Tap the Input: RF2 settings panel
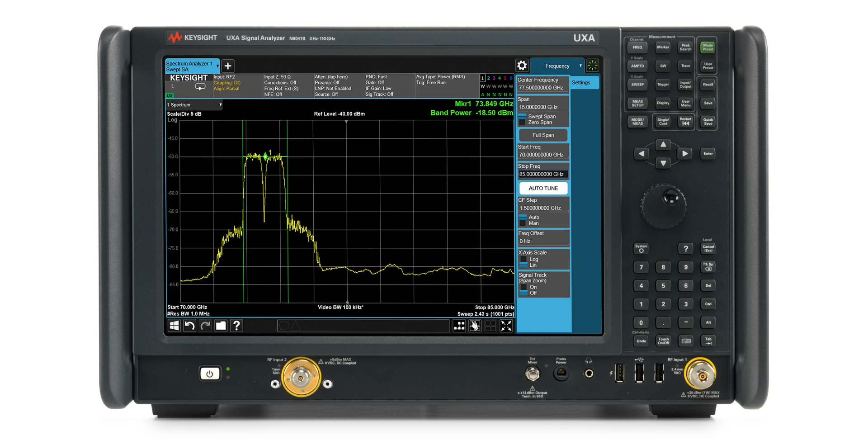This screenshot has height=445, width=868. (238, 86)
